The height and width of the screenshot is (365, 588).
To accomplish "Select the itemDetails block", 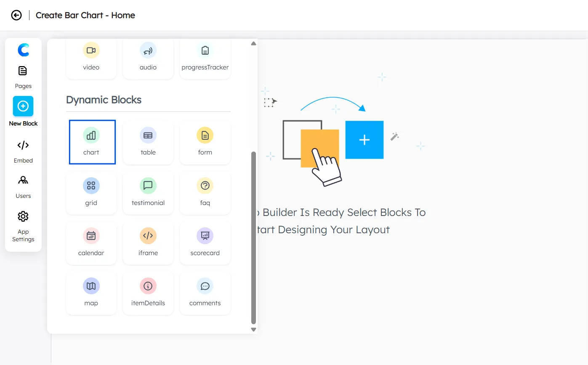I will pos(148,293).
